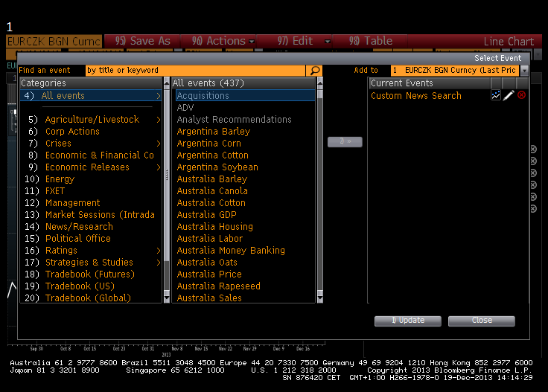Select Political Office category
This screenshot has width=548, height=392.
(x=78, y=239)
